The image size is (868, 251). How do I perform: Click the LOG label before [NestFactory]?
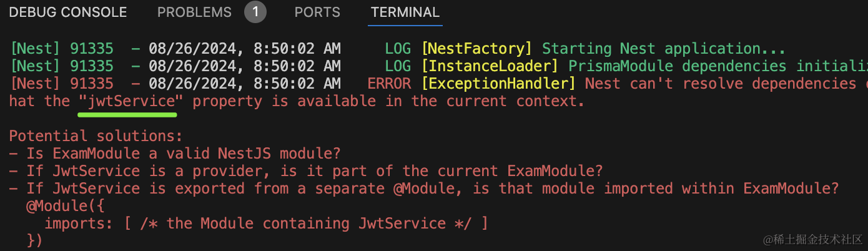[398, 49]
